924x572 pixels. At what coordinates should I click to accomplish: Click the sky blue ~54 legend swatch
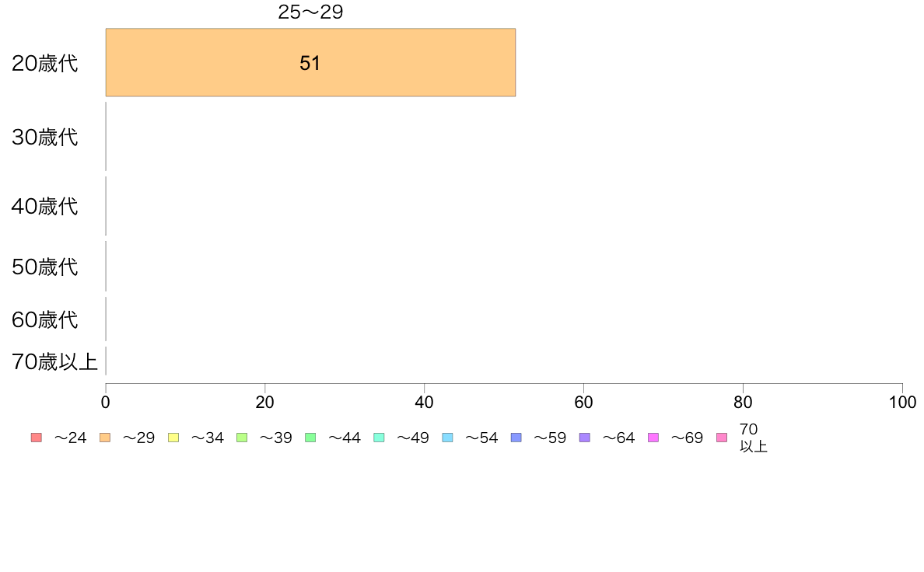447,438
